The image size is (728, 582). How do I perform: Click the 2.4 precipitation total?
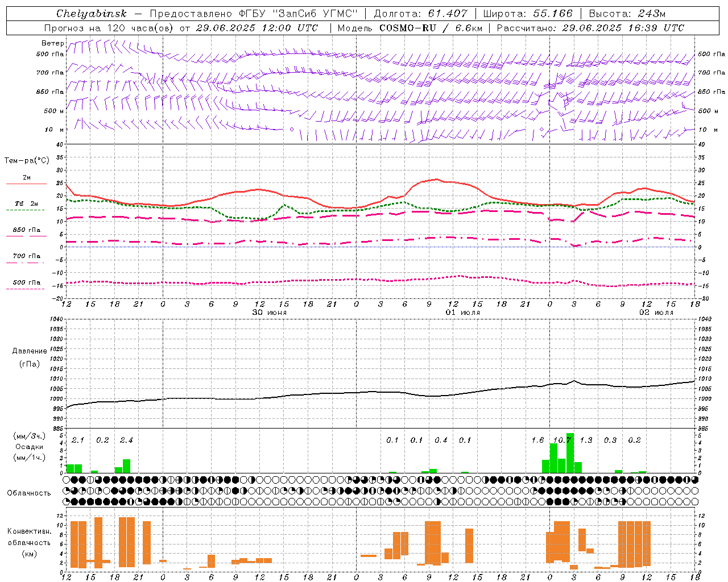coord(126,440)
